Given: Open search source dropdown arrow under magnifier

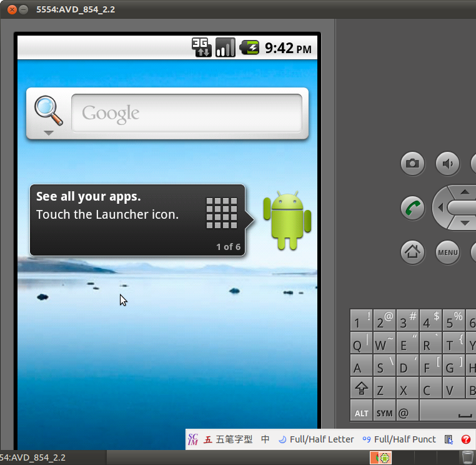Looking at the screenshot, I should coord(49,132).
